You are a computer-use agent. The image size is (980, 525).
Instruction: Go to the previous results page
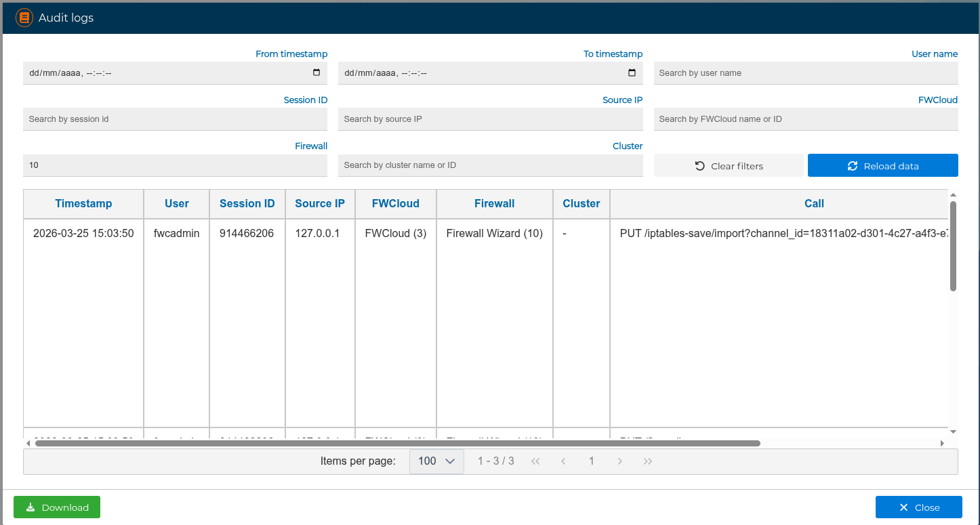coord(563,461)
